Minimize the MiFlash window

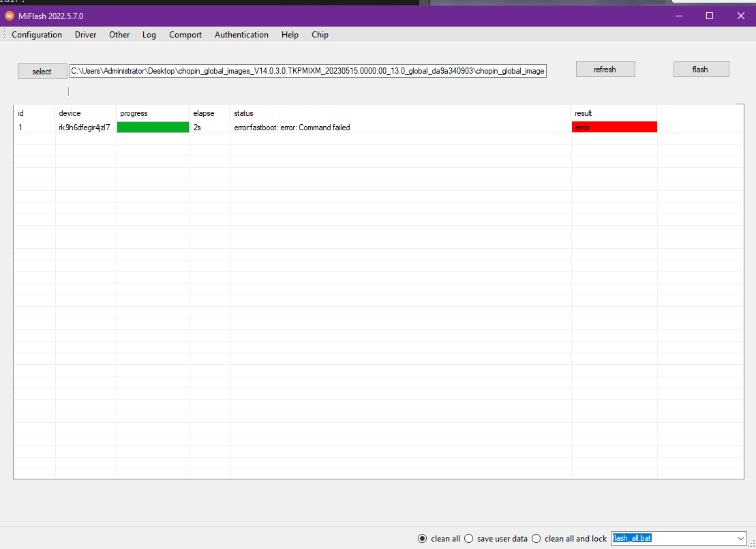(x=679, y=16)
